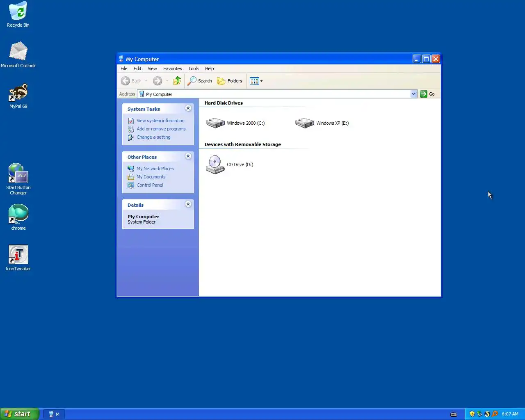Click Devices with Removable Storage header

point(243,144)
